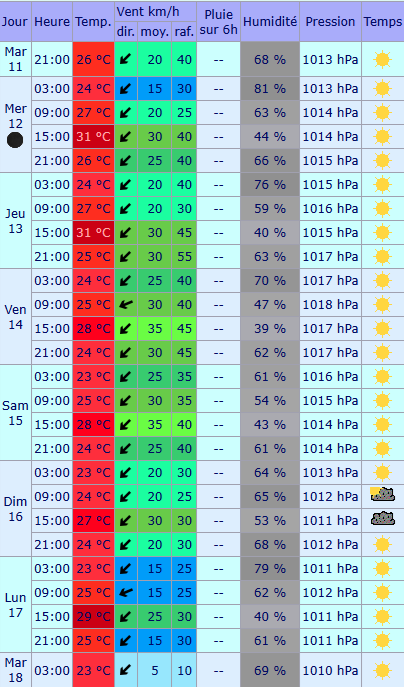This screenshot has height=687, width=404.
Task: Click the dir. sub-header
Action: 126,32
